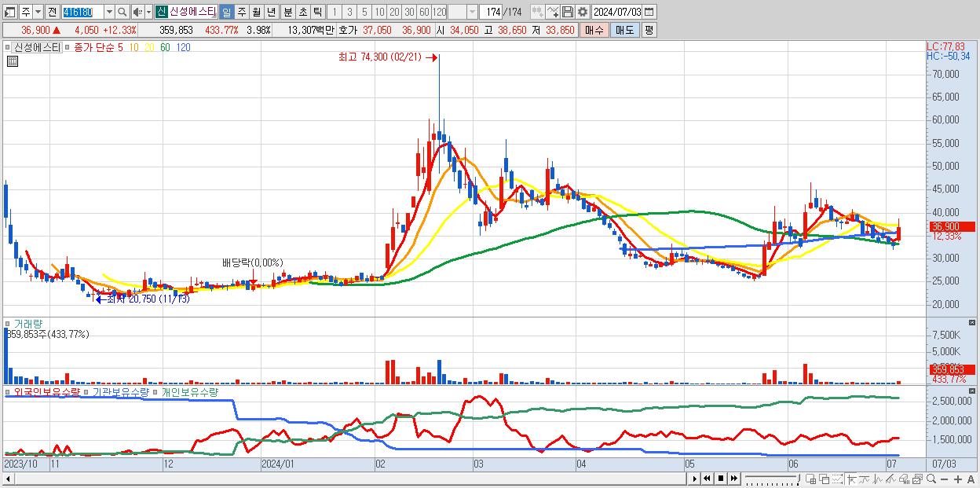The height and width of the screenshot is (488, 980).
Task: Expand the stock code history dropdown
Action: pyautogui.click(x=109, y=12)
